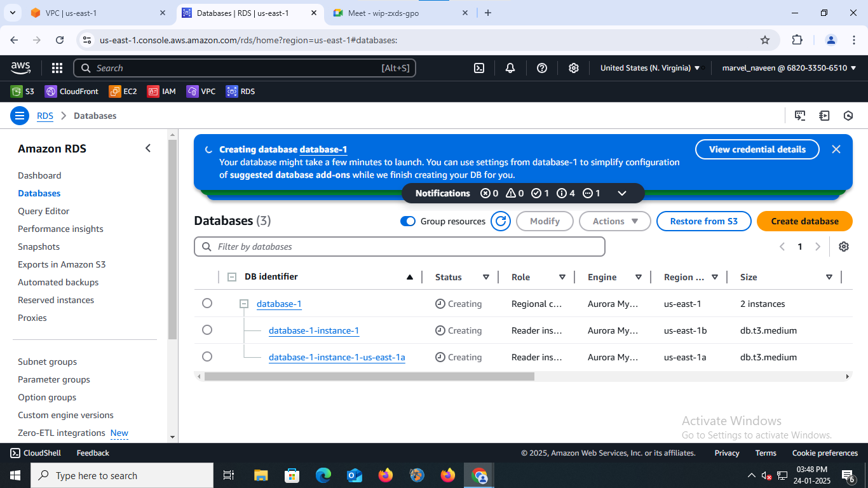Collapse the Amazon RDS side panel
This screenshot has width=868, height=488.
tap(148, 148)
